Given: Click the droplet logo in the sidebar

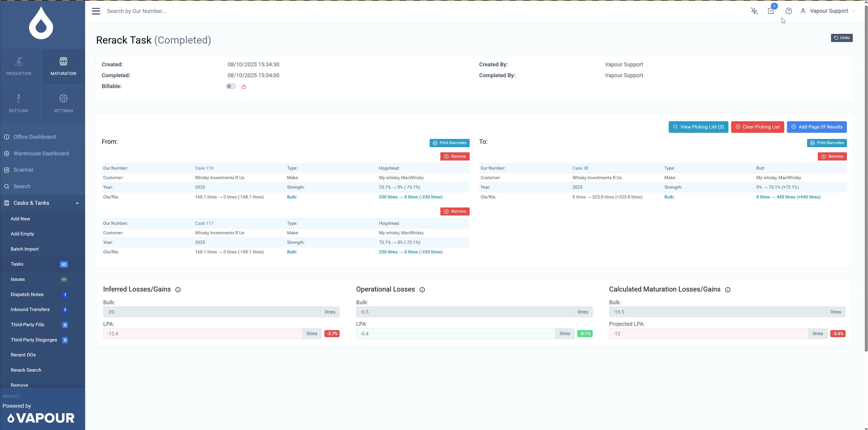Looking at the screenshot, I should click(x=41, y=24).
